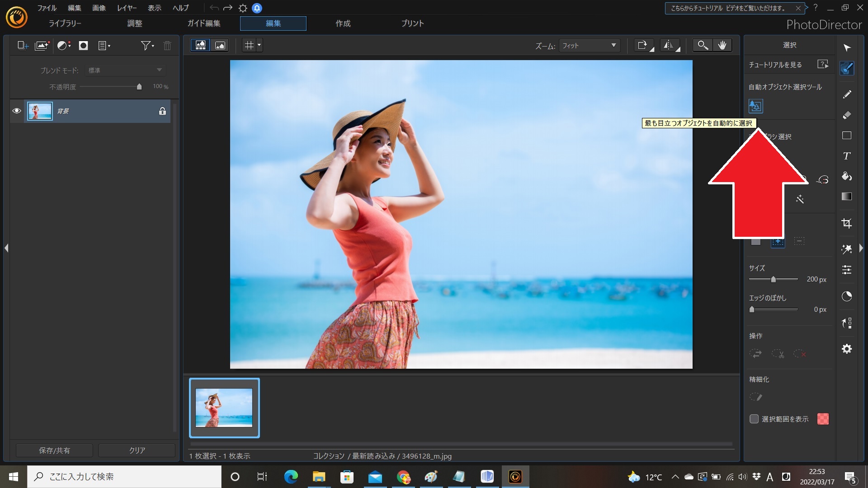Select the magic wand selection tool
Image resolution: width=868 pixels, height=488 pixels.
(800, 199)
